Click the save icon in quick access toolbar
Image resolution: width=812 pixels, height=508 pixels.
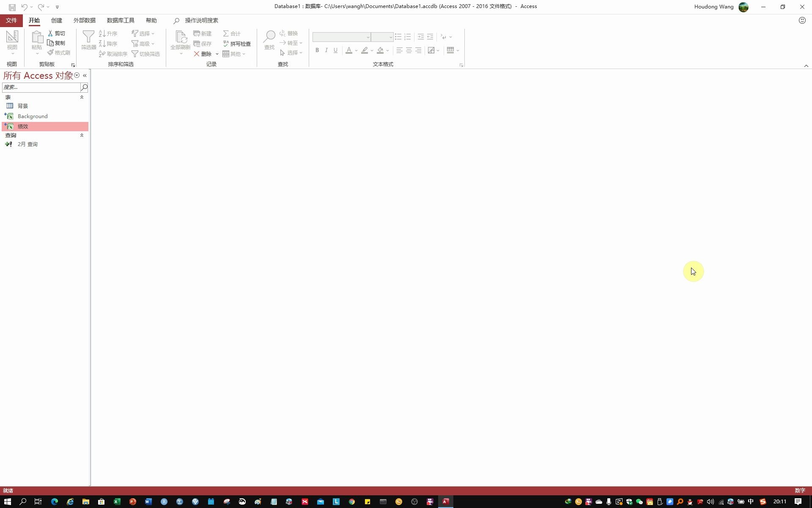pyautogui.click(x=12, y=7)
